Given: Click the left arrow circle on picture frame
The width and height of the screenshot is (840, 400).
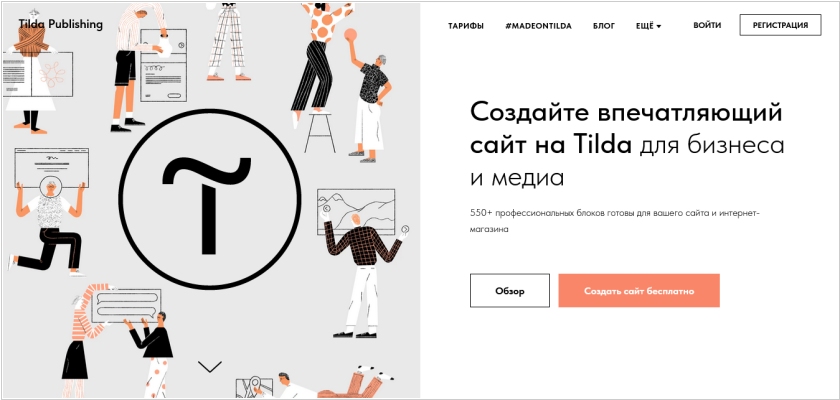Looking at the screenshot, I should tap(326, 209).
